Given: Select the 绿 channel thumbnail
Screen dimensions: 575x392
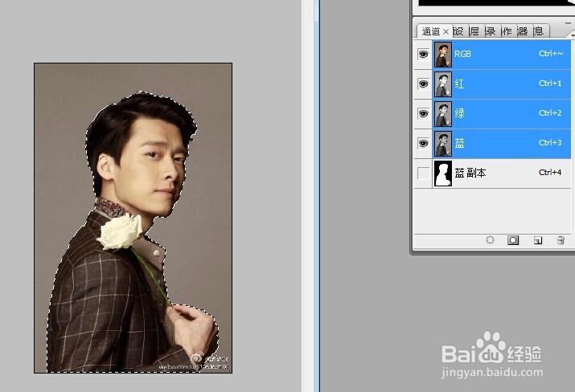Looking at the screenshot, I should 443,114.
